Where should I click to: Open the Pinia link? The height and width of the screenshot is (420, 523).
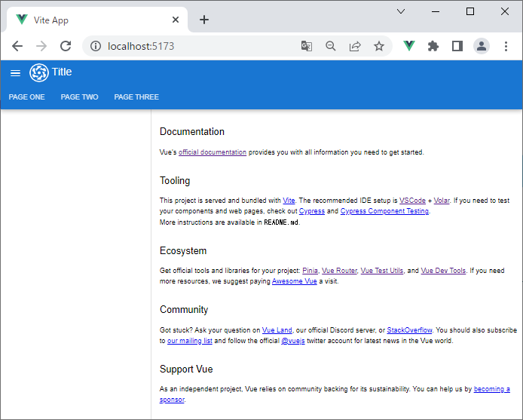[x=310, y=271]
